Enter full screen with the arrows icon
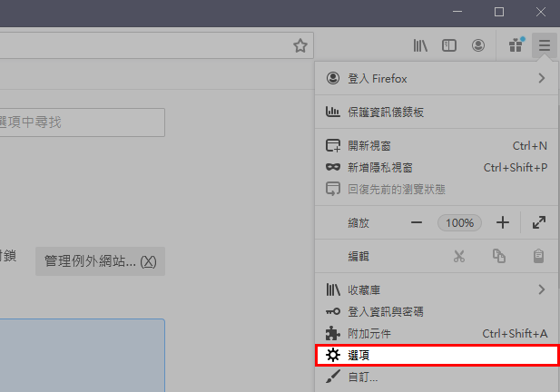The height and width of the screenshot is (392, 560). click(539, 223)
